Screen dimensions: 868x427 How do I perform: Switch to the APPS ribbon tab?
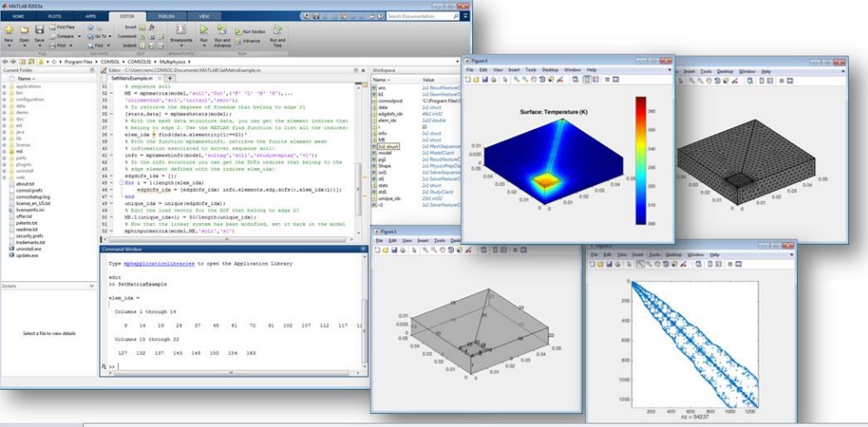(x=90, y=16)
